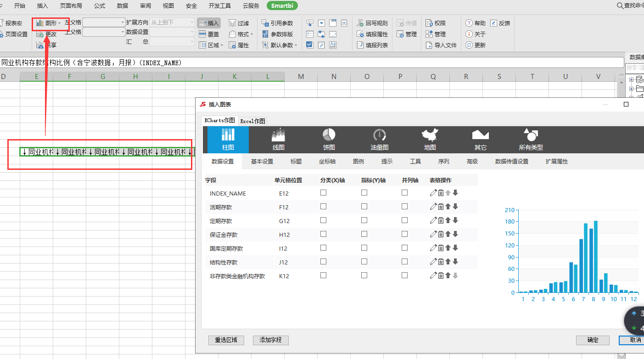Click the cell position G12 text
This screenshot has width=644, height=359.
click(284, 221)
